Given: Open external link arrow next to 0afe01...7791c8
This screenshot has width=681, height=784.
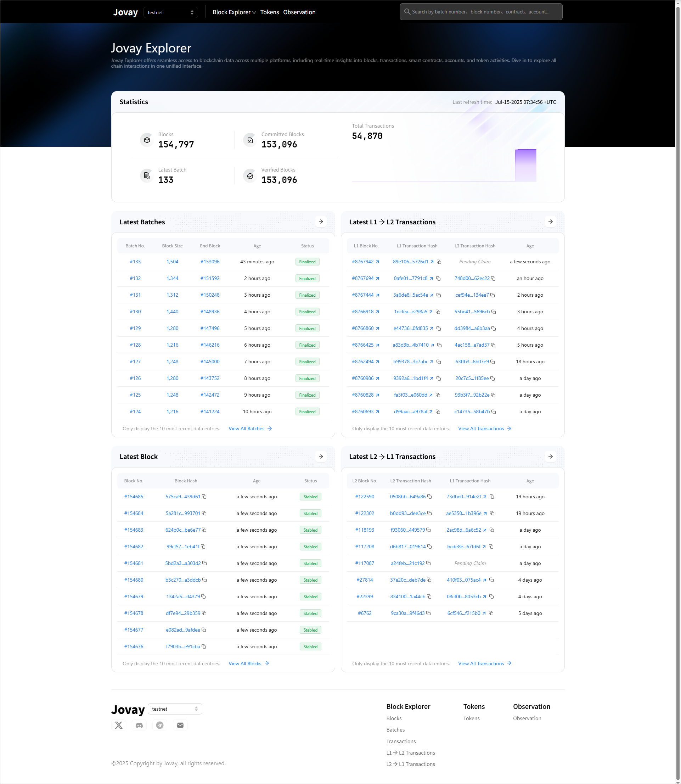Looking at the screenshot, I should [431, 279].
